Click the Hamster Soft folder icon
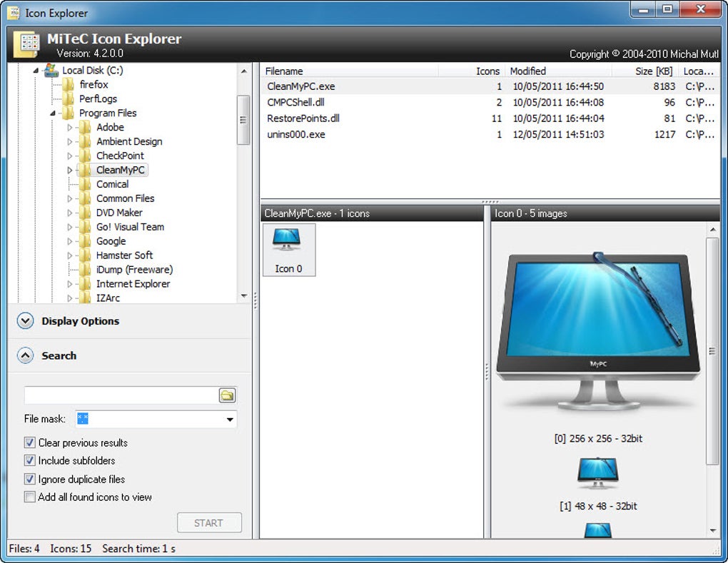This screenshot has width=728, height=563. [86, 255]
